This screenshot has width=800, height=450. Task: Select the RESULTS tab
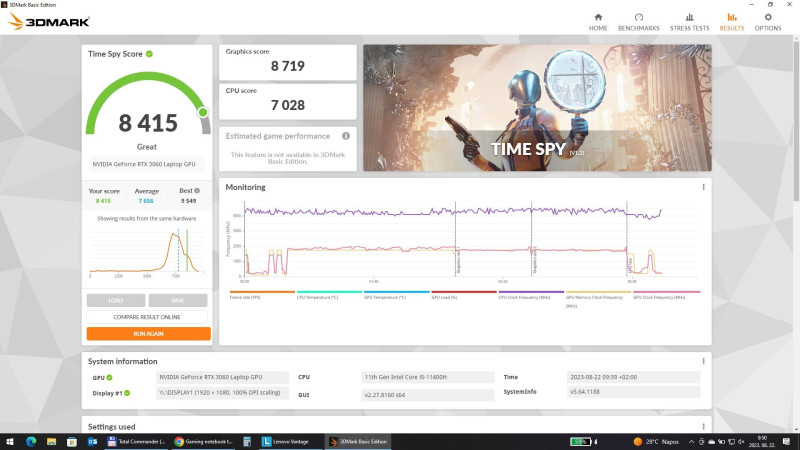(732, 22)
